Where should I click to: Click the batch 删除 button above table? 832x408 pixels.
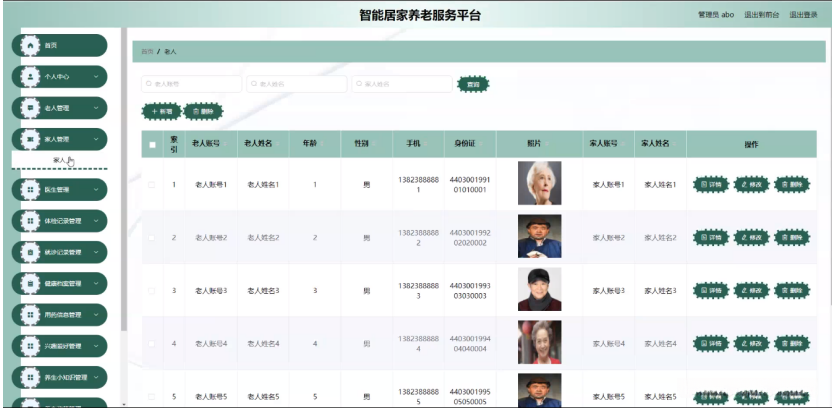coord(203,111)
